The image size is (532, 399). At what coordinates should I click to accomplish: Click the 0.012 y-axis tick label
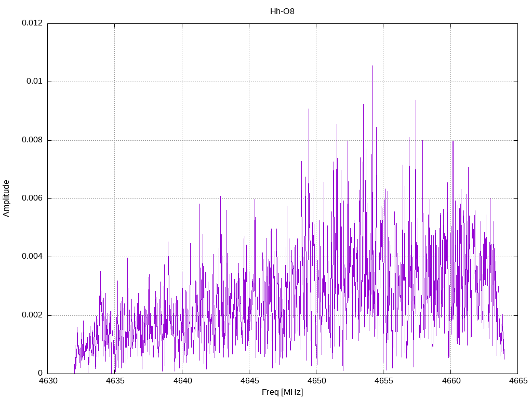[x=33, y=23]
